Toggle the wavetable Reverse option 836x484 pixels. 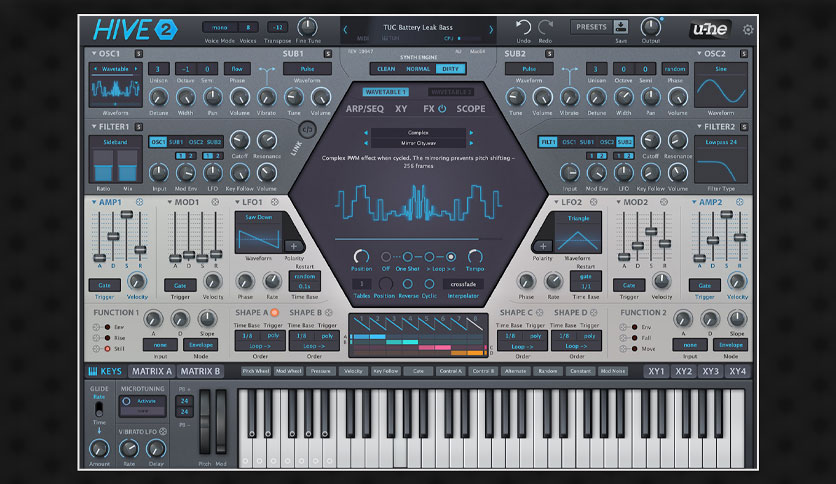pyautogui.click(x=408, y=284)
